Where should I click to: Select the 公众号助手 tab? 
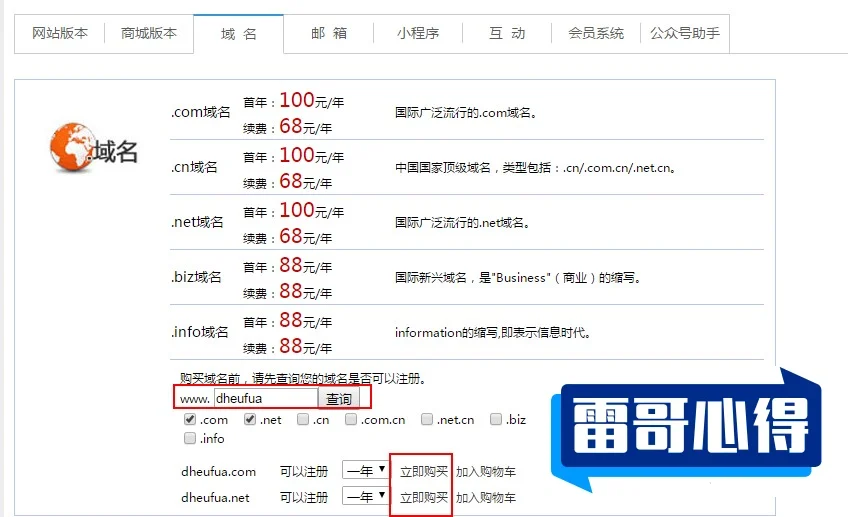point(685,34)
